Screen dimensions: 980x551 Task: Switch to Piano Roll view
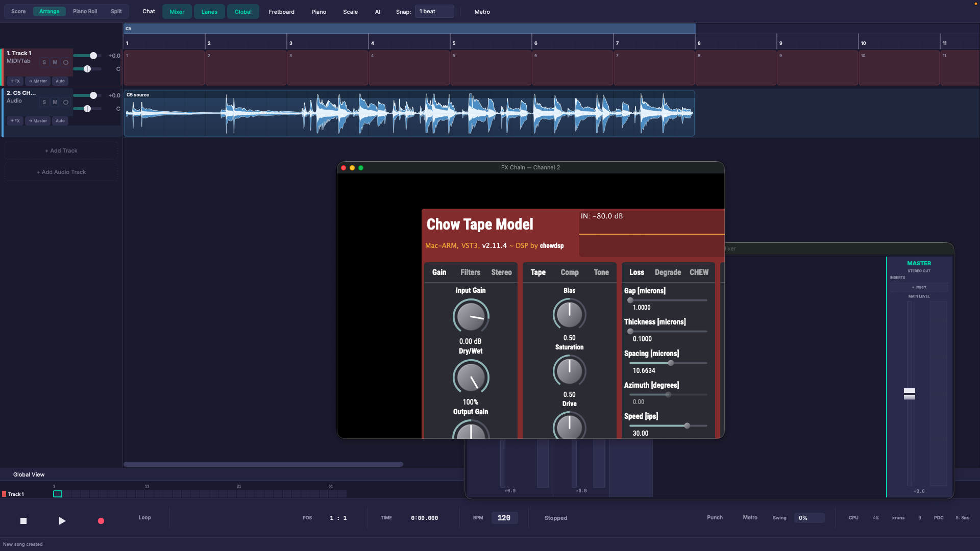[x=85, y=11]
